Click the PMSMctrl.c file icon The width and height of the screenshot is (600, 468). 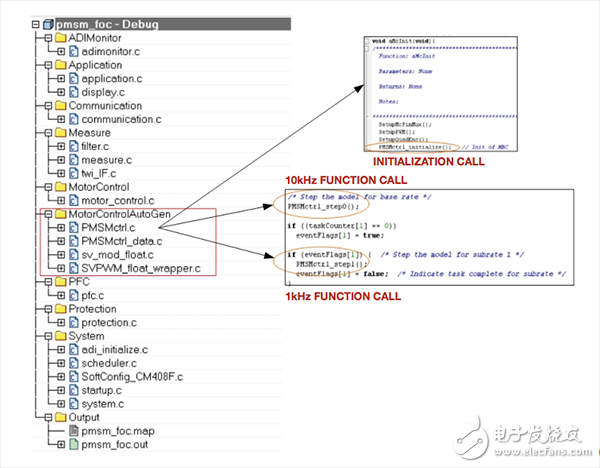[72, 227]
